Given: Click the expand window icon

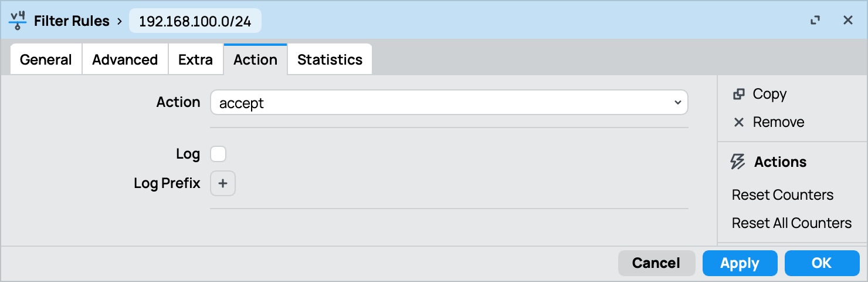Looking at the screenshot, I should pos(815,21).
